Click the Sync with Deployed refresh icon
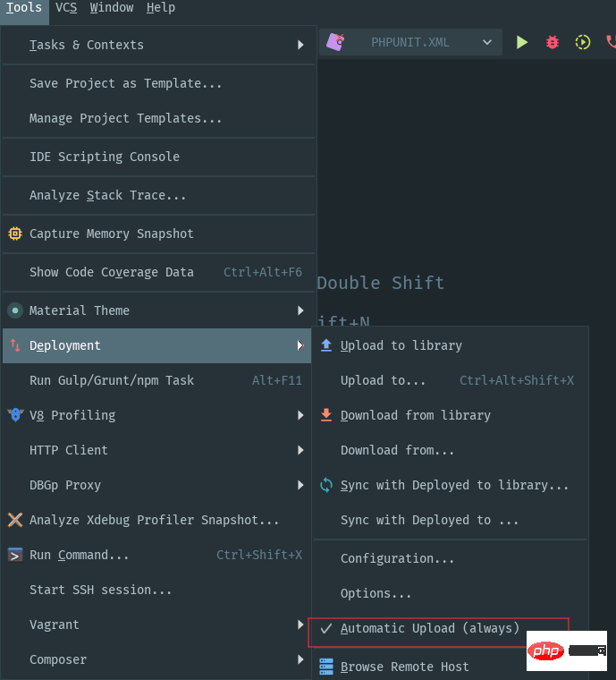This screenshot has width=616, height=680. [326, 485]
